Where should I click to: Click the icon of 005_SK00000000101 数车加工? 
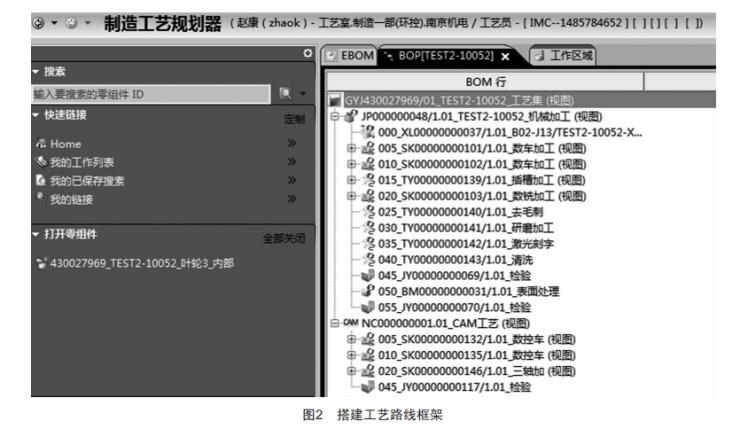click(368, 148)
